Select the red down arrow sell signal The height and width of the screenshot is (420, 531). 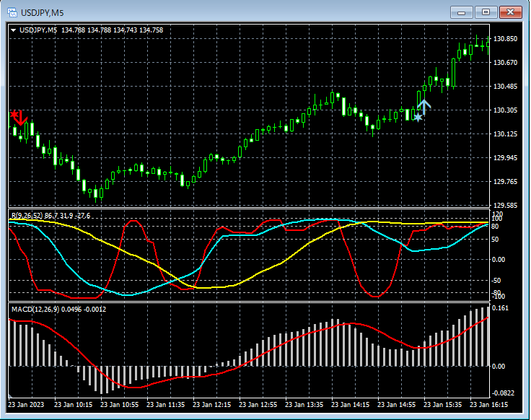coord(21,118)
